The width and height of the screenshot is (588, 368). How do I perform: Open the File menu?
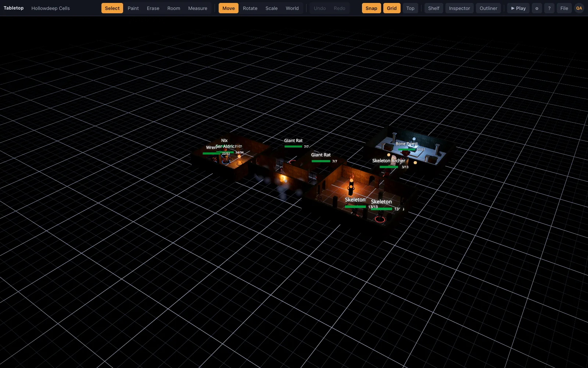(564, 8)
